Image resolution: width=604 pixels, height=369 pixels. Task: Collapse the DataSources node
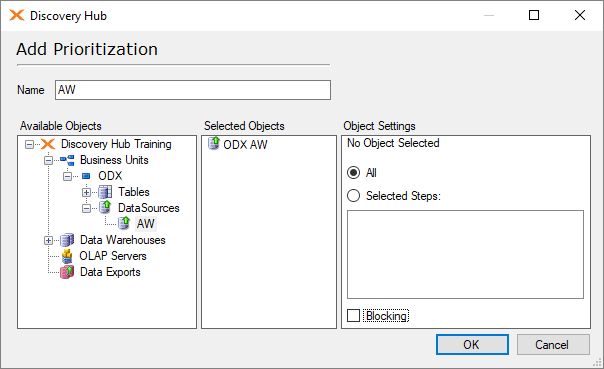pyautogui.click(x=86, y=208)
